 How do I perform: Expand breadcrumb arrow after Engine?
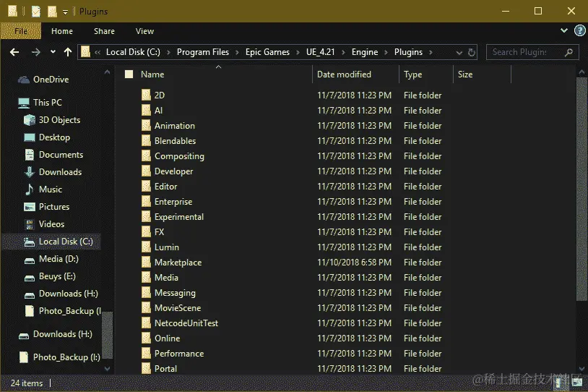pyautogui.click(x=386, y=52)
